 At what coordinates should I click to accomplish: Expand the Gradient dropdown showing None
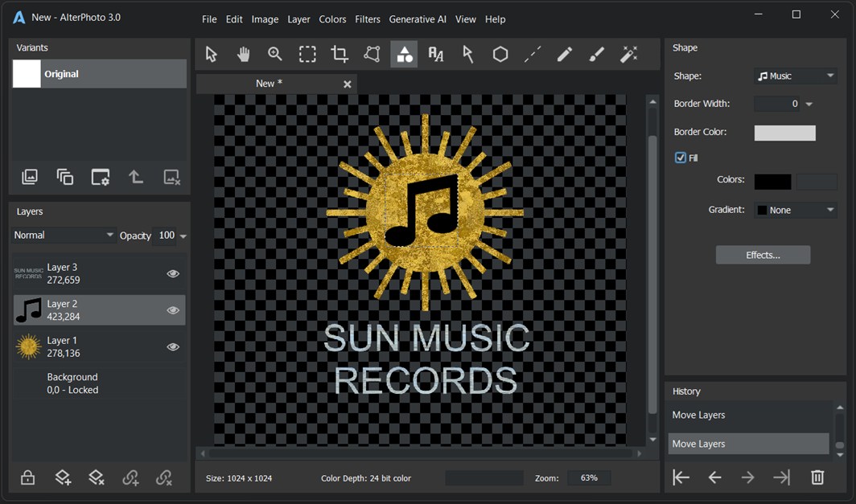795,210
